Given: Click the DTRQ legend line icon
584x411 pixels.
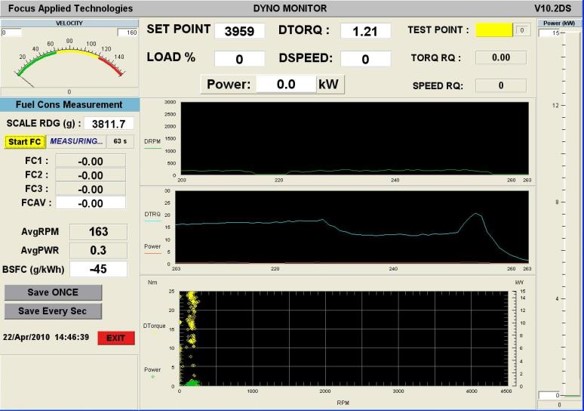Looking at the screenshot, I should pos(153,221).
